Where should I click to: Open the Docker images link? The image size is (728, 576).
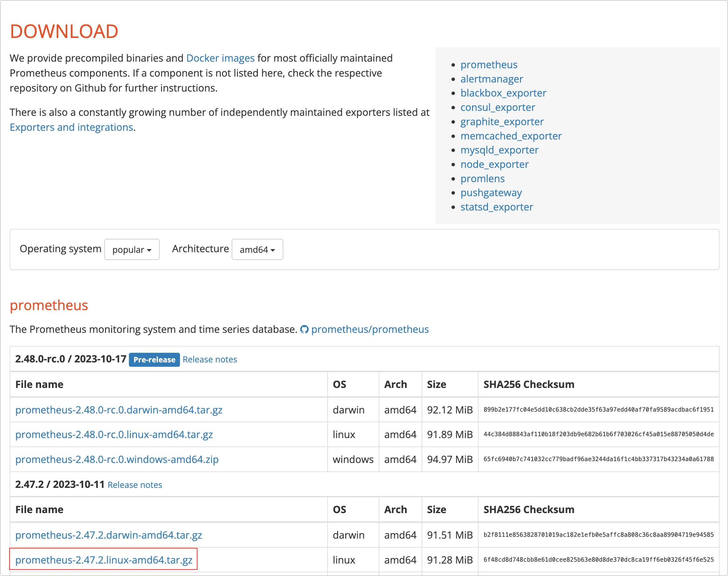coord(220,58)
